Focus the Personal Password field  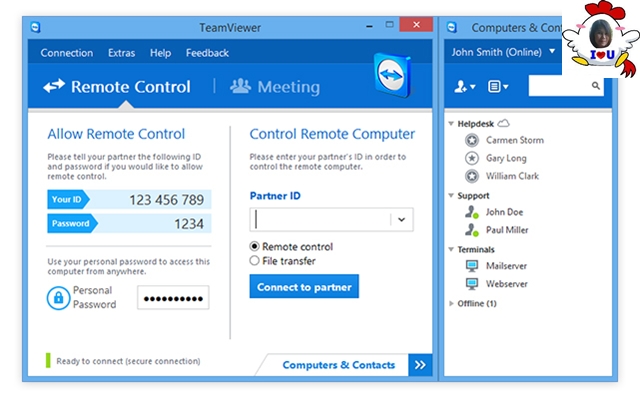tap(173, 298)
